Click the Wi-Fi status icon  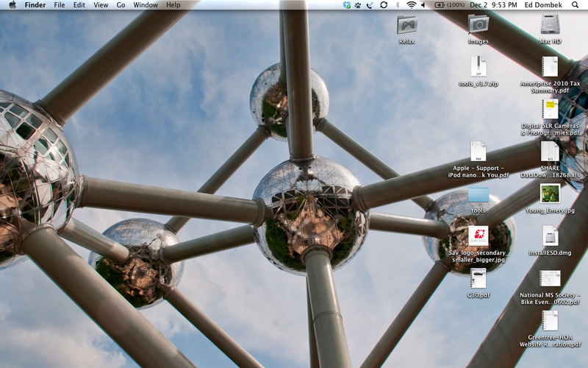(x=411, y=5)
